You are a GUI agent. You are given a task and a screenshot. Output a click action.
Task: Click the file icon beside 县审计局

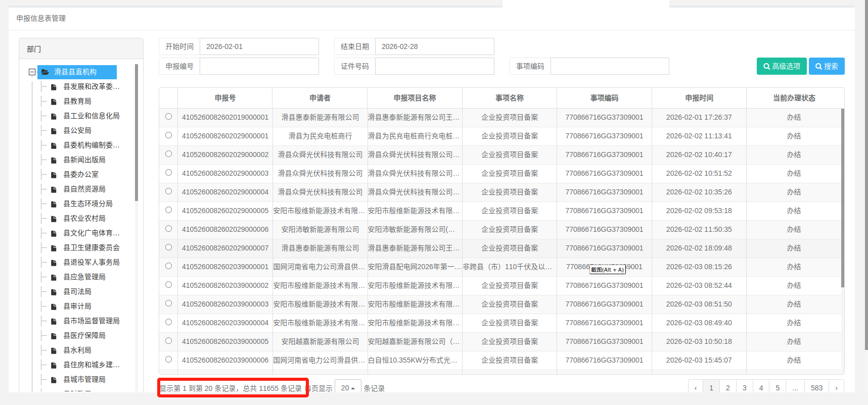54,307
